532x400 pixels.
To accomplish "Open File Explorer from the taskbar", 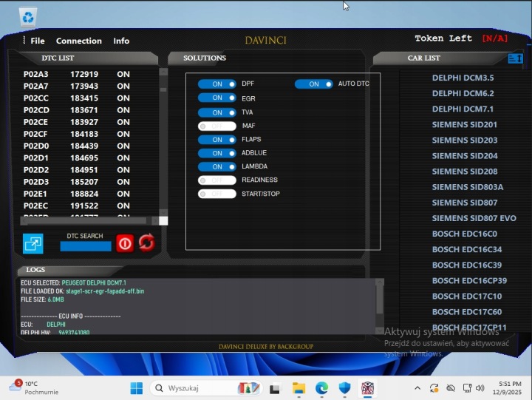I will tap(299, 388).
